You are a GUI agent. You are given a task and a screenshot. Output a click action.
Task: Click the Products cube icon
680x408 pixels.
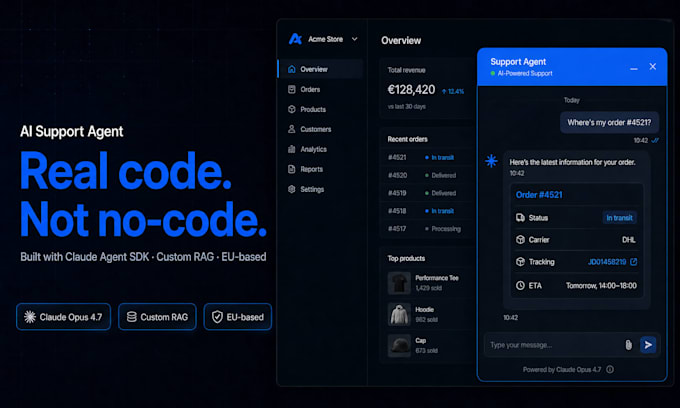click(x=291, y=109)
